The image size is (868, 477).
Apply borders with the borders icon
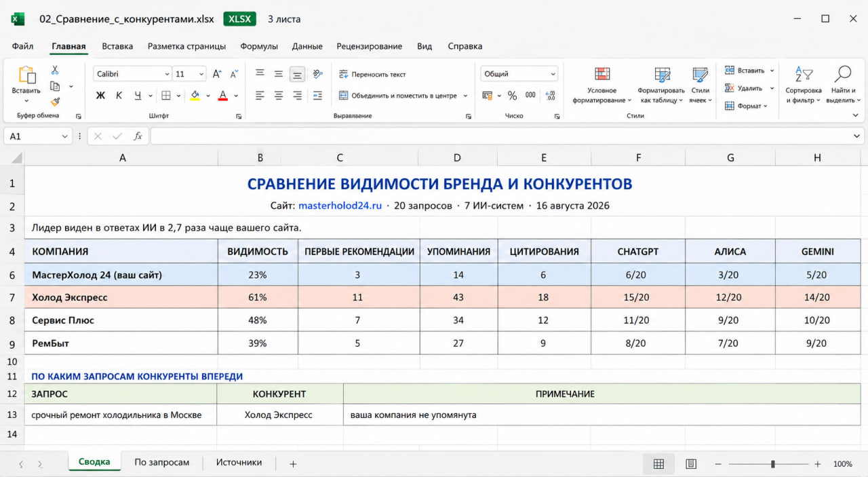[x=166, y=96]
